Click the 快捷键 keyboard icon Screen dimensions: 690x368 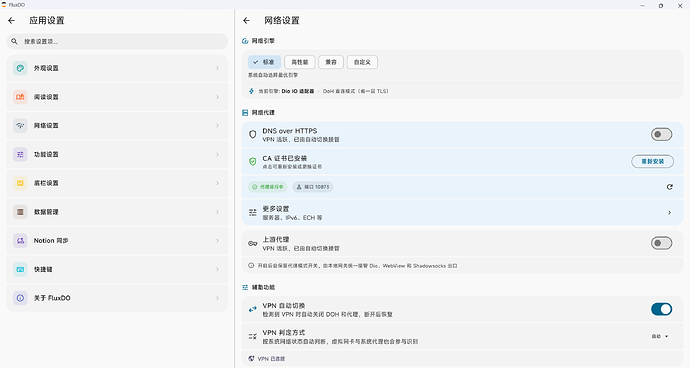20,269
